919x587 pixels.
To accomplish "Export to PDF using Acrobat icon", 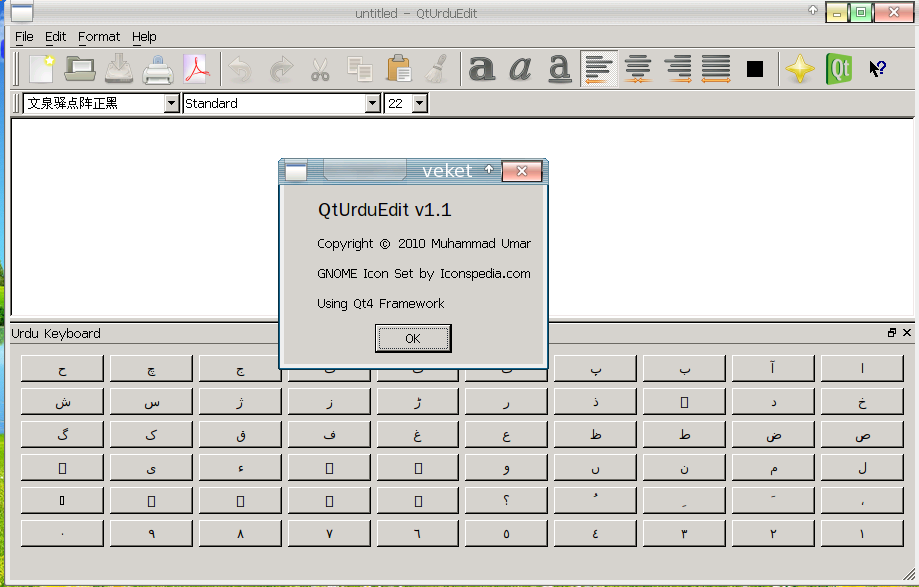I will pyautogui.click(x=196, y=69).
